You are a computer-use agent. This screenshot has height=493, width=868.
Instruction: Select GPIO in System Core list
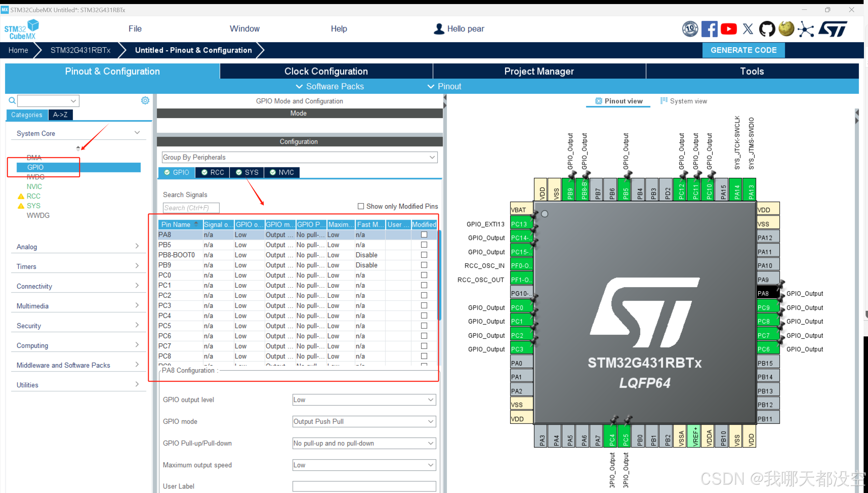79,167
